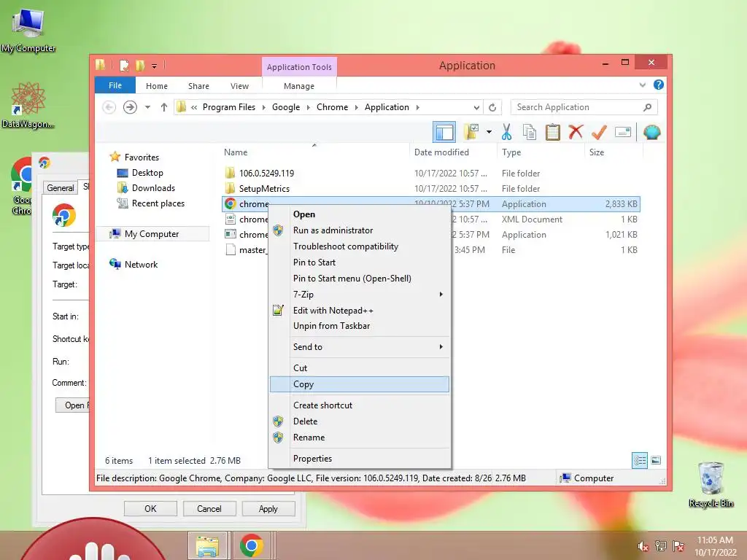Click Chrome icon on the taskbar
This screenshot has width=747, height=560.
252,545
